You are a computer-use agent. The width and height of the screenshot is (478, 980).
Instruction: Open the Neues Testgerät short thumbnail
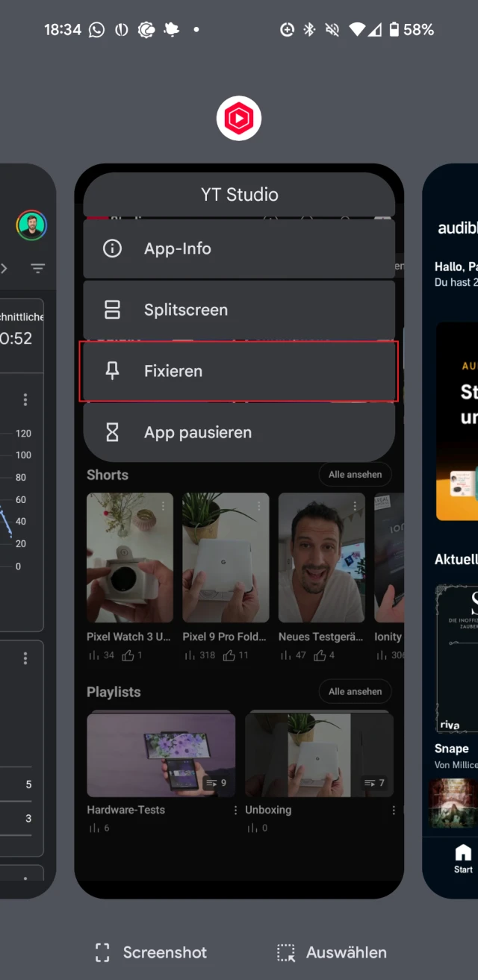pyautogui.click(x=322, y=558)
